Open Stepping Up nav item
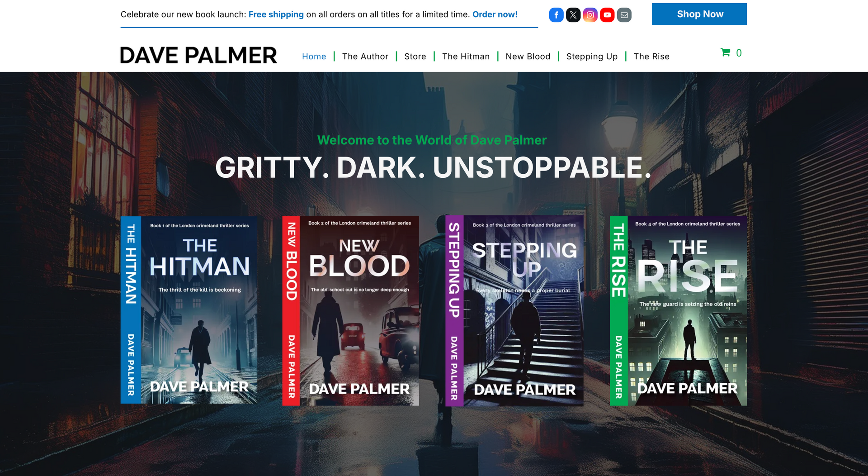The width and height of the screenshot is (868, 476). (592, 57)
